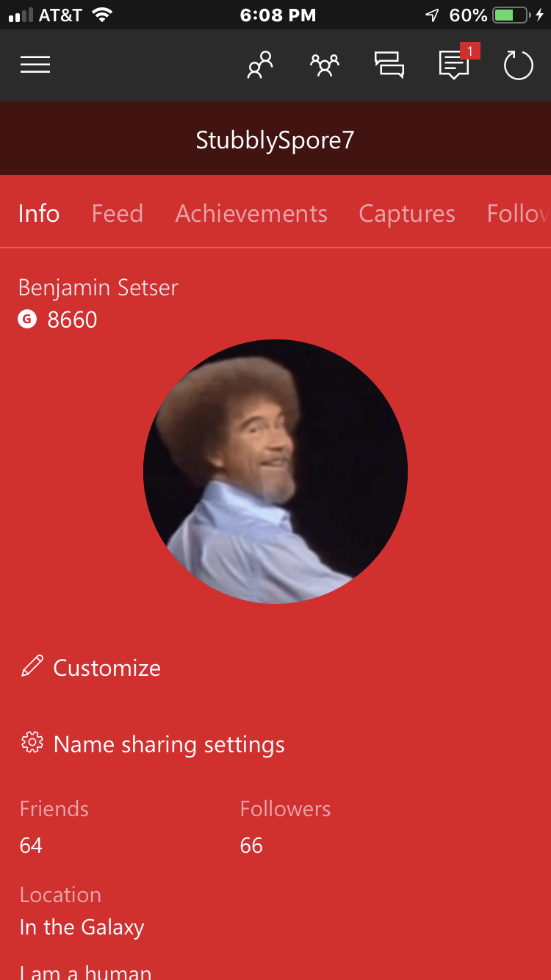
Task: Tap the 6:08 PM clock
Action: [278, 15]
